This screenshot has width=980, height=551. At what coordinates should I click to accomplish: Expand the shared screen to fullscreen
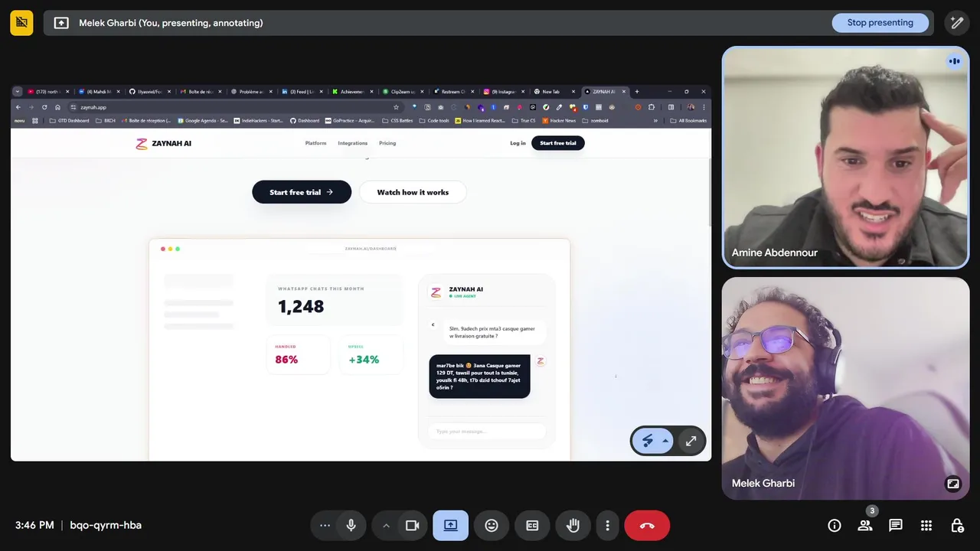691,441
